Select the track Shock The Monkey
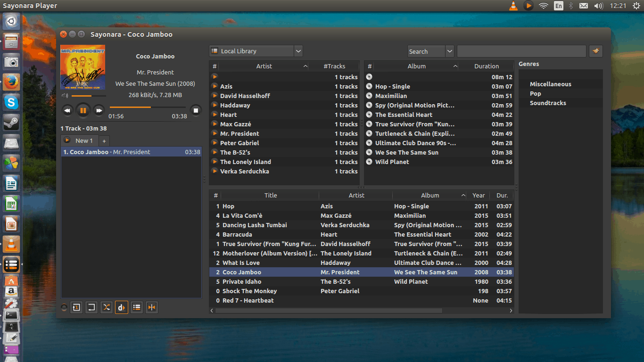644x362 pixels. (362, 291)
